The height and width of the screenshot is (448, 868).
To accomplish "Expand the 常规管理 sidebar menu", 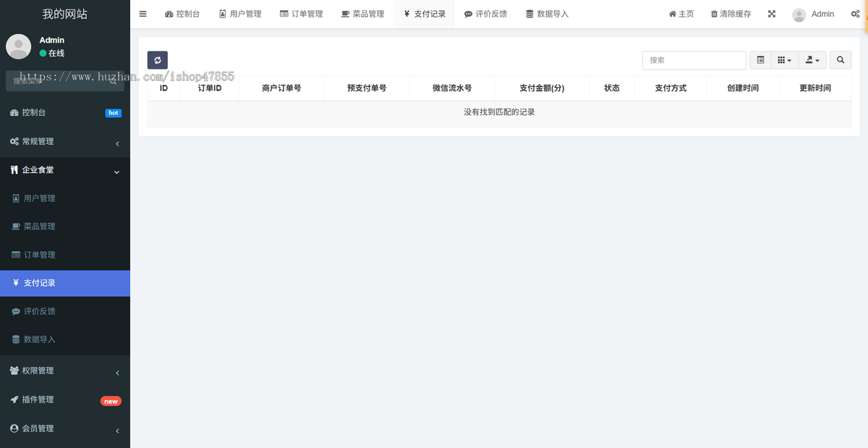I will (x=65, y=142).
